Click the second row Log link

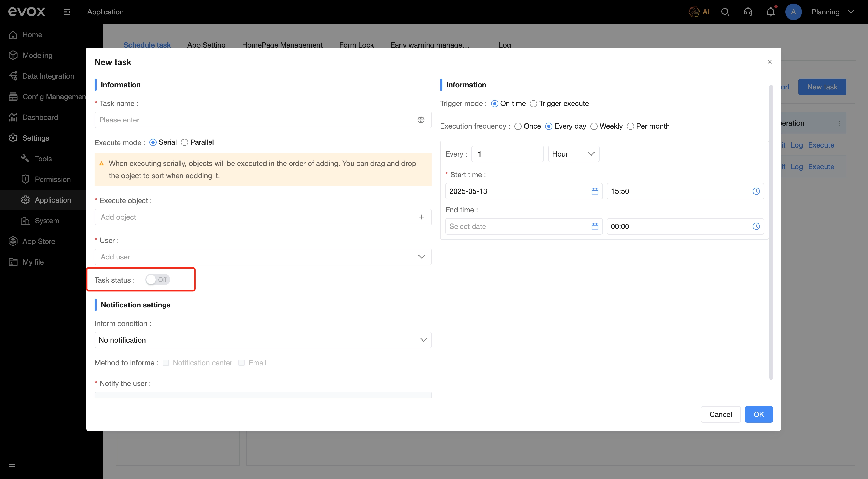coord(796,167)
